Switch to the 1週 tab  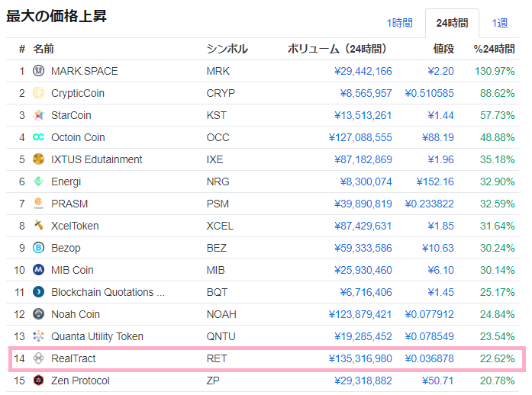[500, 24]
